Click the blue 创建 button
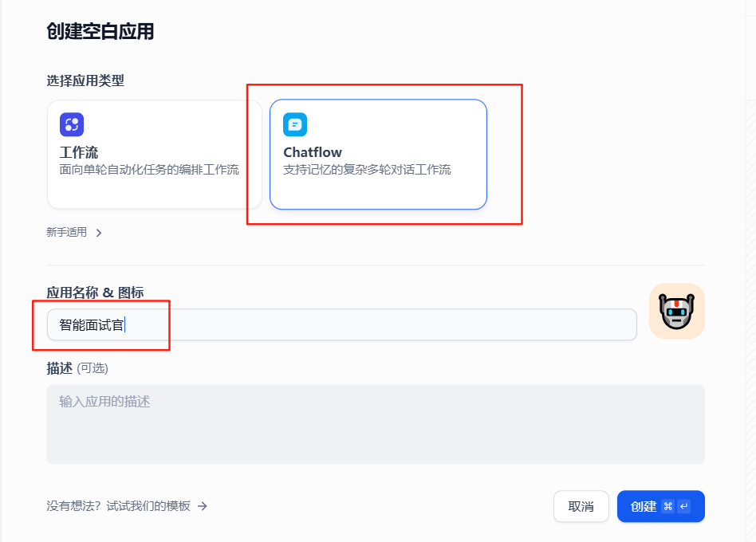The image size is (756, 542). (x=661, y=506)
